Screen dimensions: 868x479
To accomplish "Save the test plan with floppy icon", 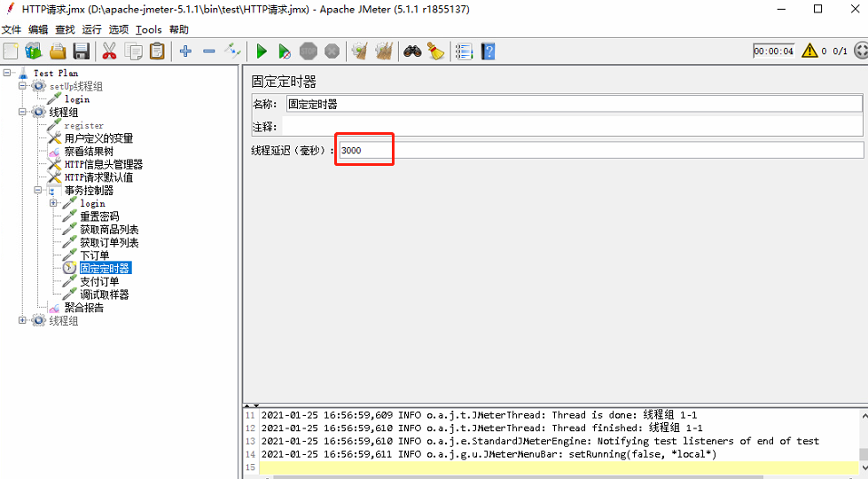I will (x=82, y=51).
